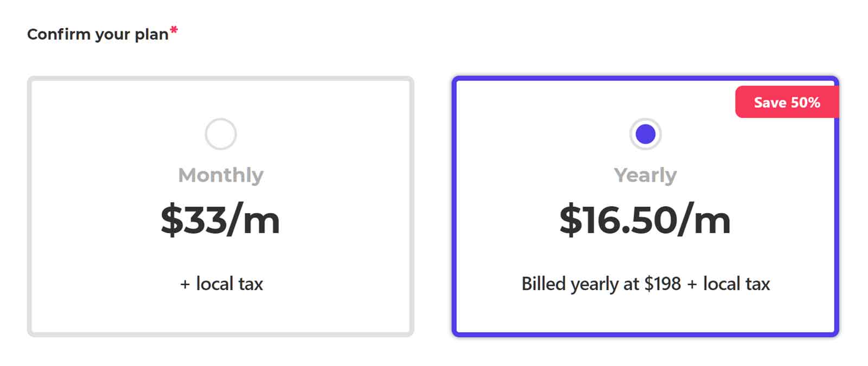The image size is (868, 366).
Task: Click the $16.50/m price text
Action: (x=645, y=220)
